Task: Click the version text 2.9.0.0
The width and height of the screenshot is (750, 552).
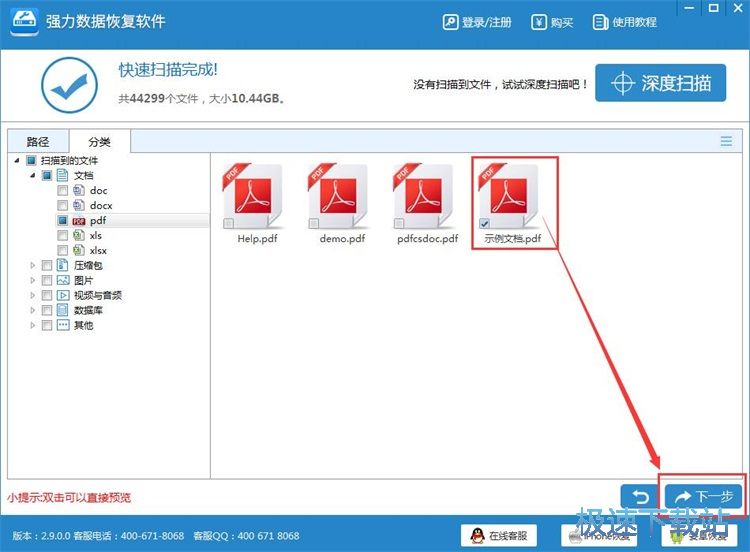Action: coord(55,536)
